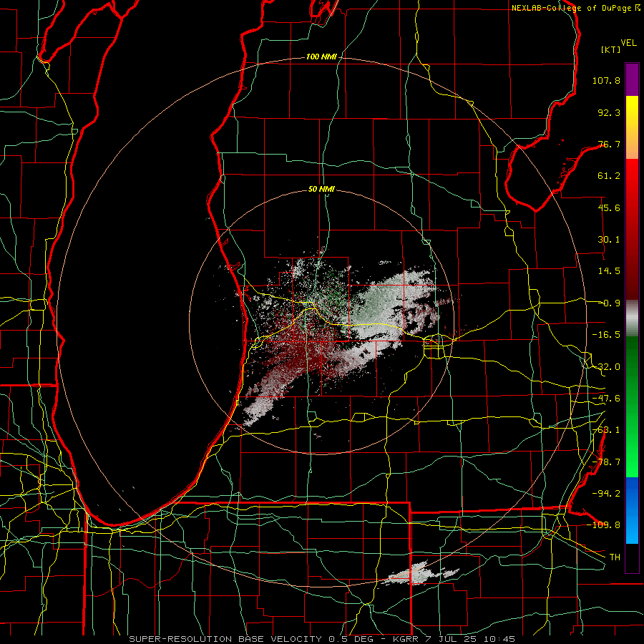This screenshot has width=644, height=644.
Task: Pick the gray near-zero color bar segment
Action: 632,318
